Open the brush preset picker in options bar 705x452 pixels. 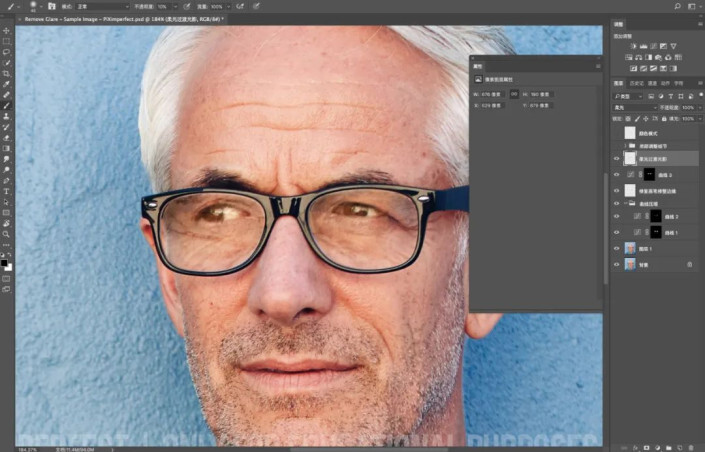33,6
